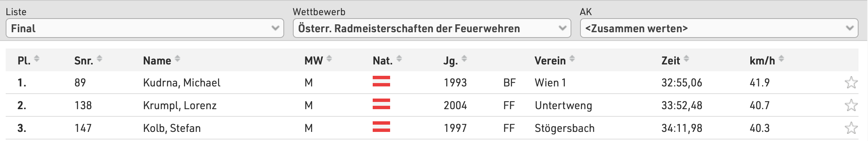Open the Liste dropdown showing Final
The image size is (868, 141).
point(145,28)
